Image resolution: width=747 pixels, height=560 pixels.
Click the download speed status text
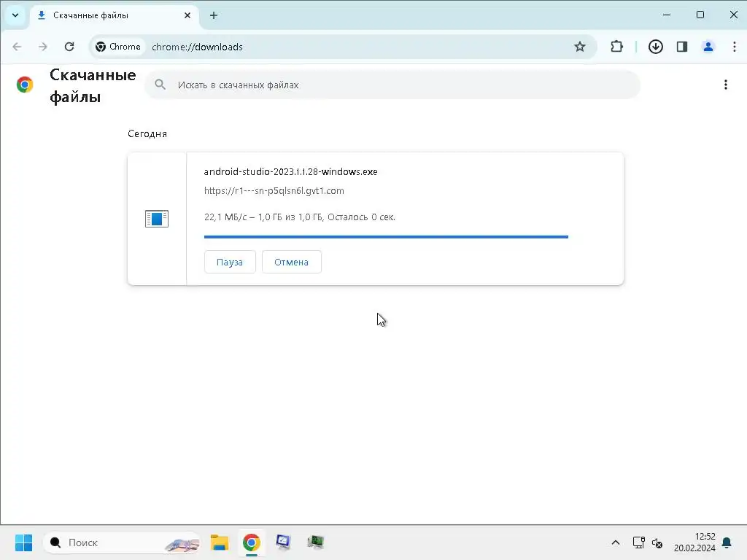pos(300,217)
